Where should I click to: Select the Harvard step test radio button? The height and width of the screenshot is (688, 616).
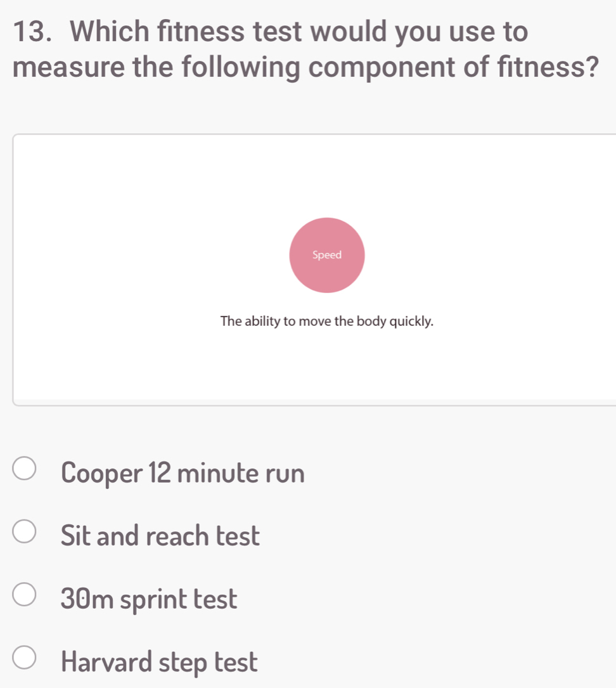23,658
